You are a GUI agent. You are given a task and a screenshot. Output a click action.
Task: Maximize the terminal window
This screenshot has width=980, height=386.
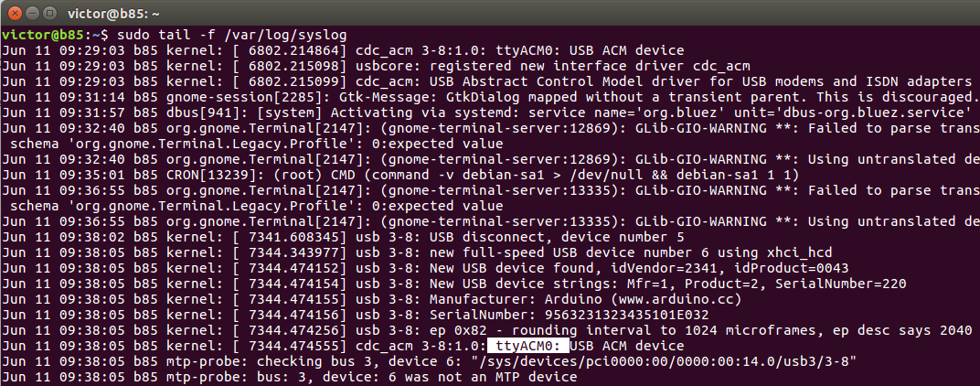coord(52,13)
